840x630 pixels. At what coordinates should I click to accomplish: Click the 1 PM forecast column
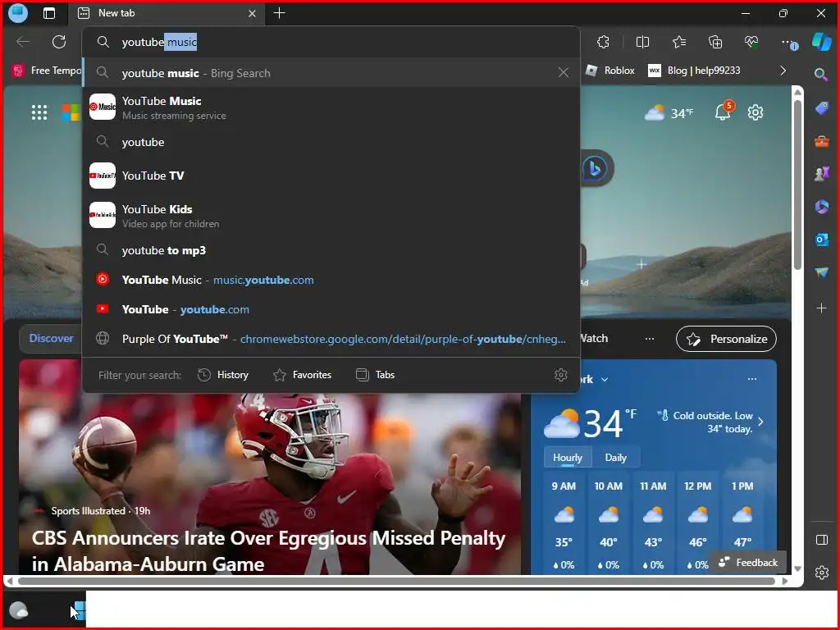click(x=742, y=525)
